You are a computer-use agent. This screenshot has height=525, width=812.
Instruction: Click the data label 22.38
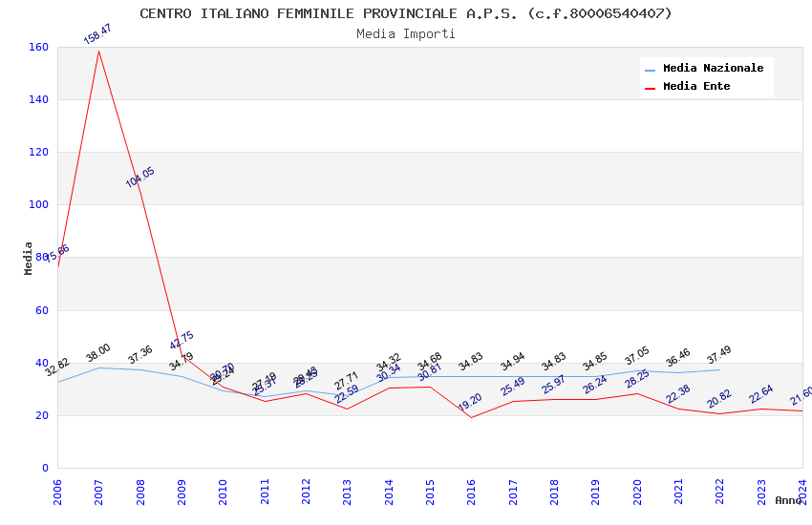(x=678, y=394)
